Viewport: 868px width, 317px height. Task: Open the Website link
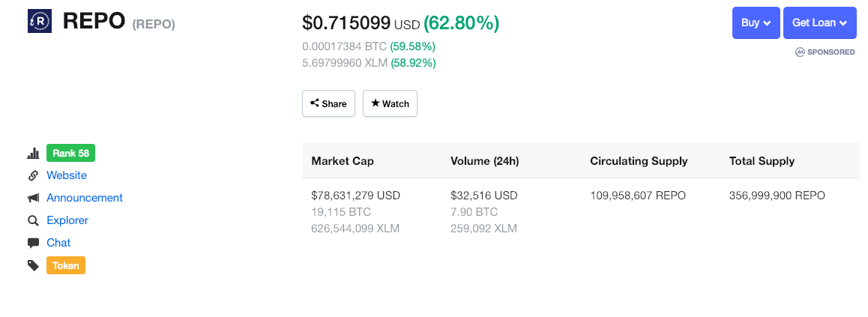pos(67,175)
